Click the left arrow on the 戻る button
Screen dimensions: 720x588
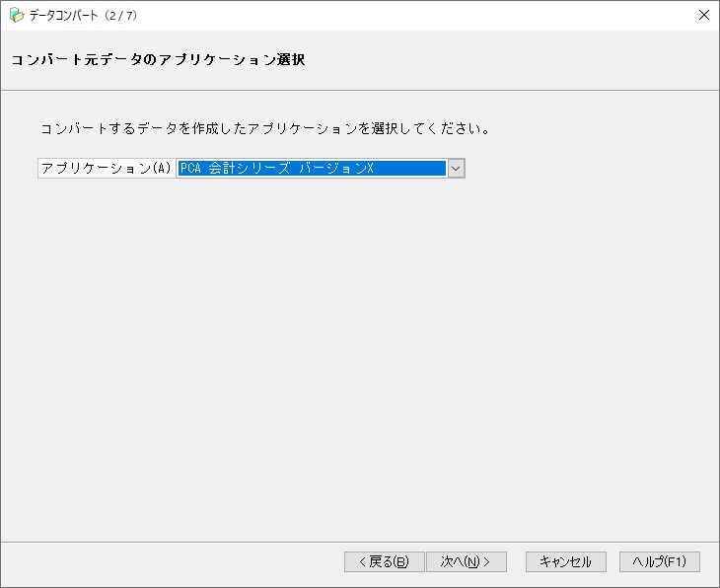pos(362,561)
